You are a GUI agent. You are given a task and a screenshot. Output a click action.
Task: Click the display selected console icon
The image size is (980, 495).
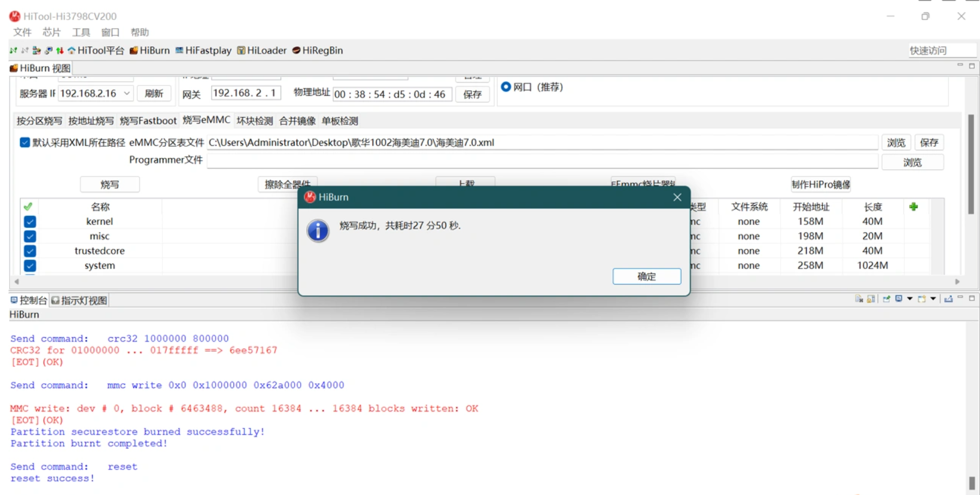coord(899,299)
